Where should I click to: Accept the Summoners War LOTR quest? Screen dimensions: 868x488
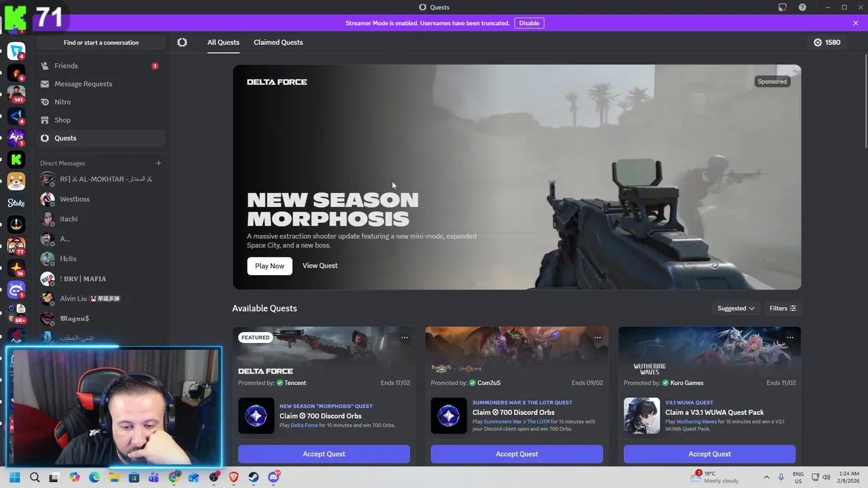tap(517, 454)
